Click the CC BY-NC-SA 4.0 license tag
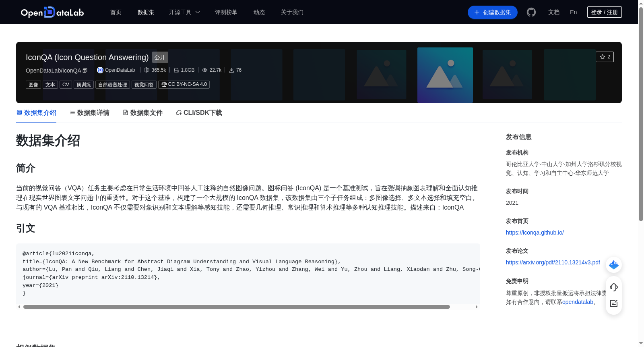The height and width of the screenshot is (347, 644). click(x=184, y=84)
